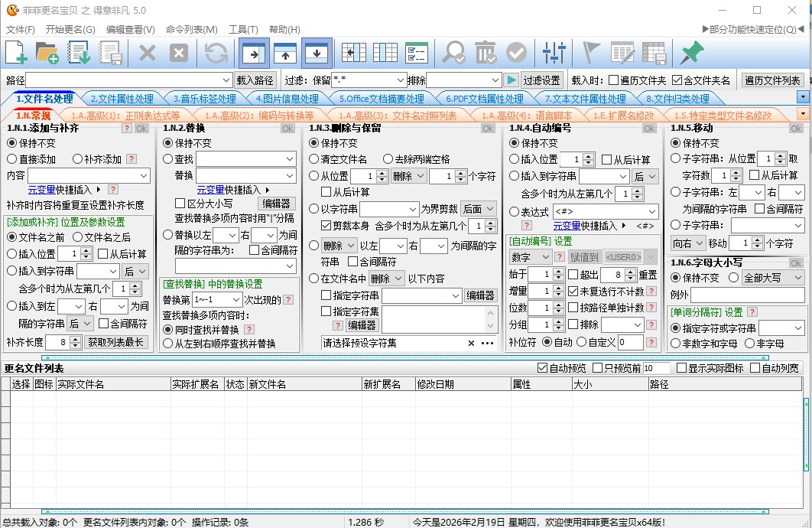Switch to the 4.图片信息处理 tab

click(x=287, y=99)
